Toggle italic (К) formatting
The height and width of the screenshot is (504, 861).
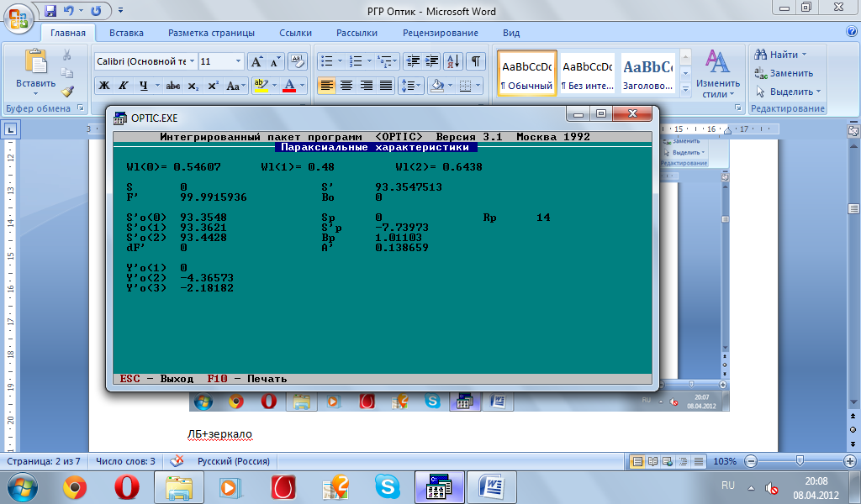coord(124,86)
